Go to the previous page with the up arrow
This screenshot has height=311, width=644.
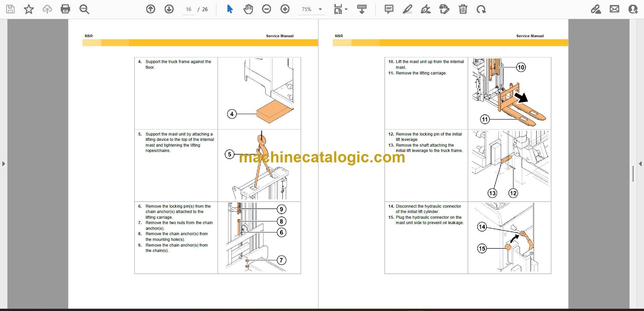tap(151, 9)
